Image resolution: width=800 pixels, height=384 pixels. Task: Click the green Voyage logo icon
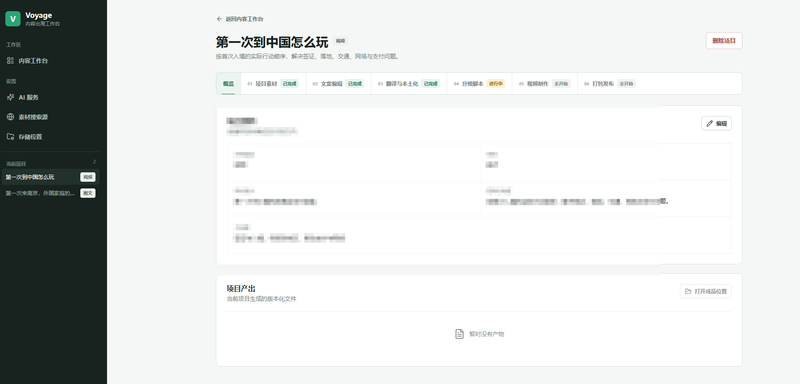click(13, 19)
